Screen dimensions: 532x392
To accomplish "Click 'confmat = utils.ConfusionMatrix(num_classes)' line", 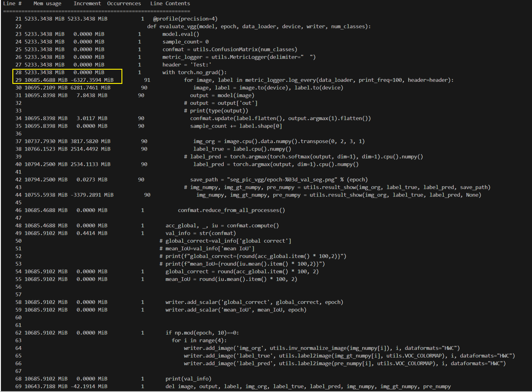I will (230, 49).
